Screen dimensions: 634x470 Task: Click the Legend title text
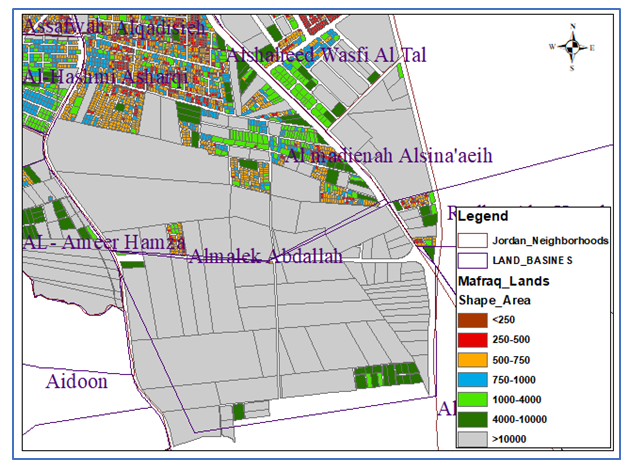click(484, 216)
